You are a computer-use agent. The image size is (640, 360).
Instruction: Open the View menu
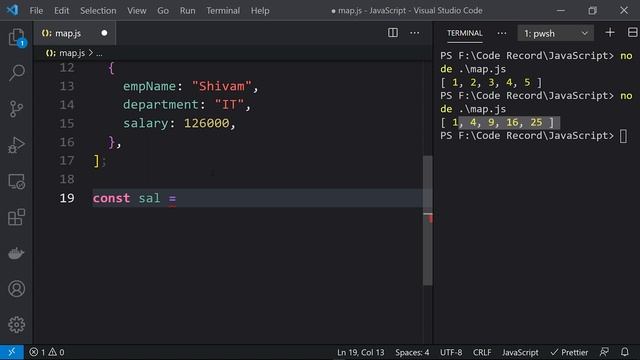tap(136, 10)
